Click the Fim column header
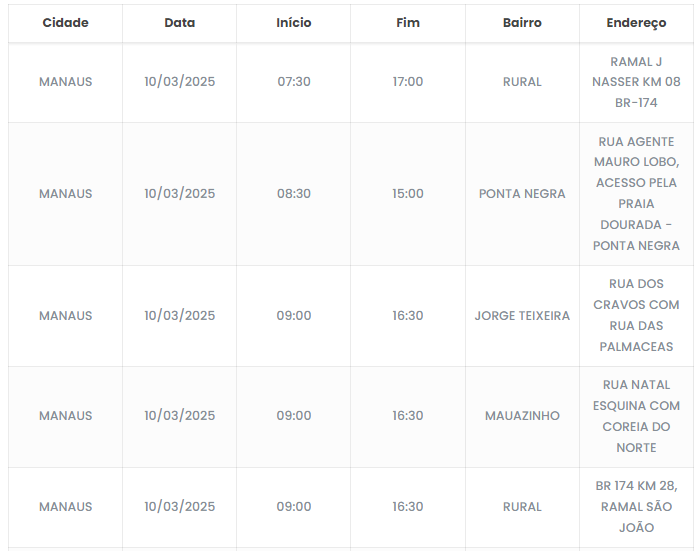Viewport: 696px width, 551px height. pyautogui.click(x=408, y=22)
